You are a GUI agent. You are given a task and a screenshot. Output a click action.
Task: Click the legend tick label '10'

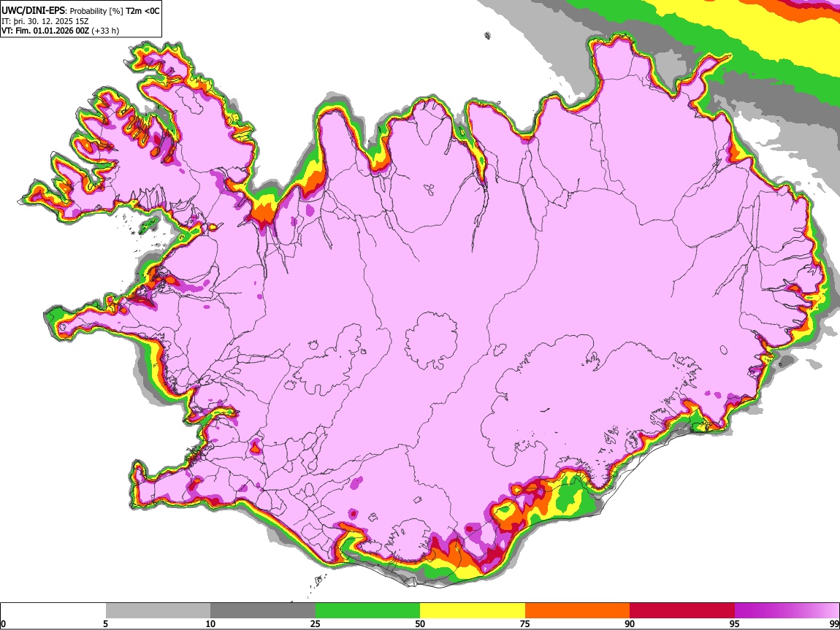[x=210, y=623]
